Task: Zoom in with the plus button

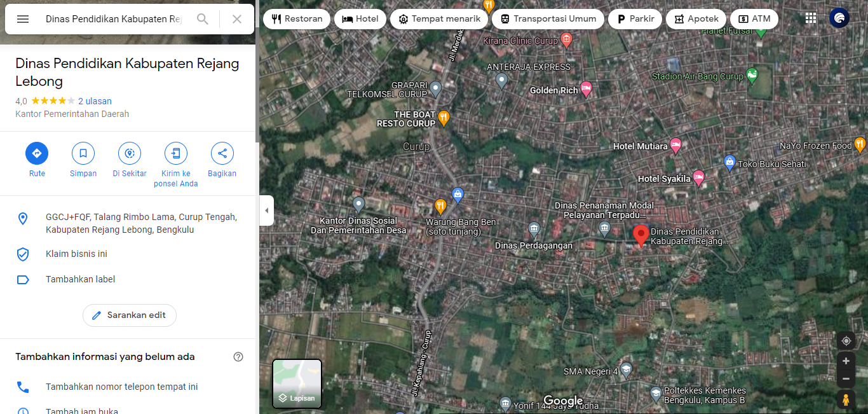Action: pos(846,361)
